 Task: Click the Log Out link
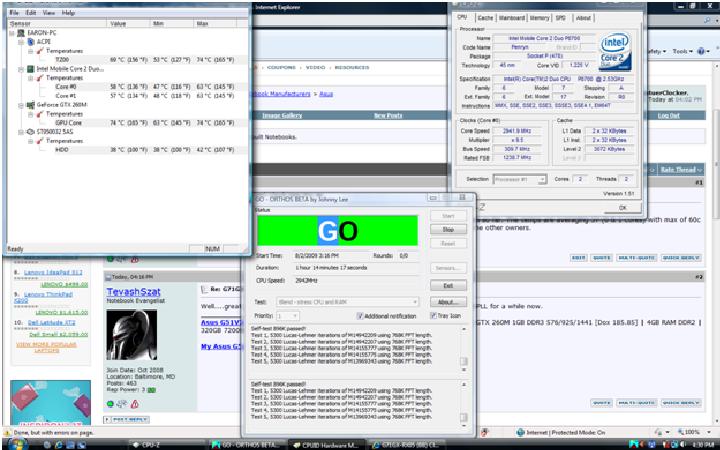click(669, 115)
